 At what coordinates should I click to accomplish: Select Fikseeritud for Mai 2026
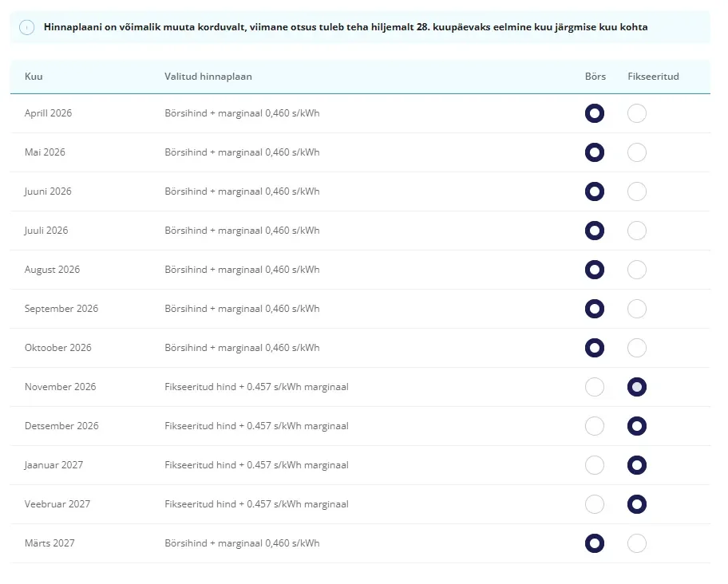(x=636, y=152)
